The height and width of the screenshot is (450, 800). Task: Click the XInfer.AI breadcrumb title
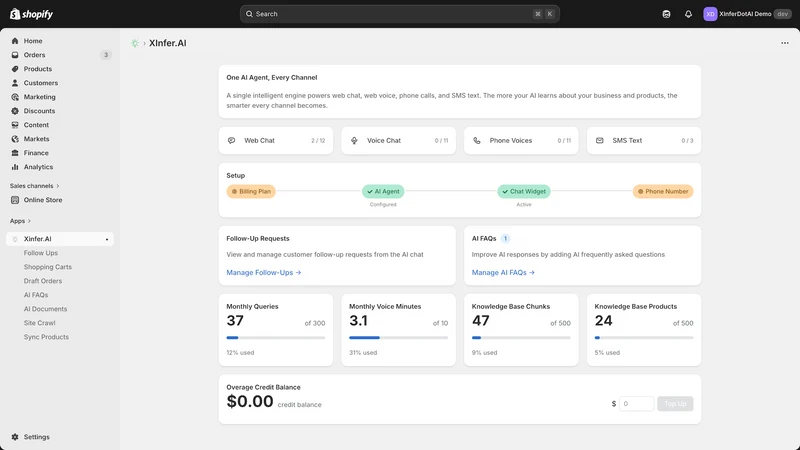pyautogui.click(x=168, y=43)
